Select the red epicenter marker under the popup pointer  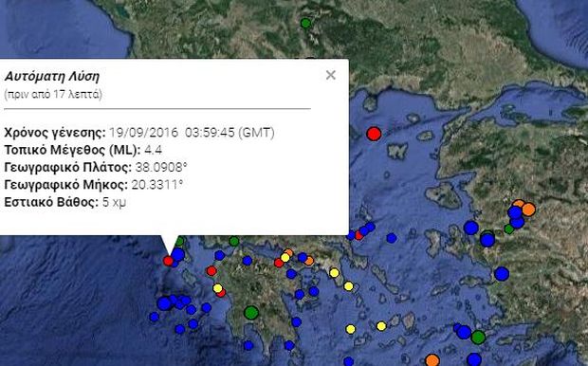pos(169,261)
